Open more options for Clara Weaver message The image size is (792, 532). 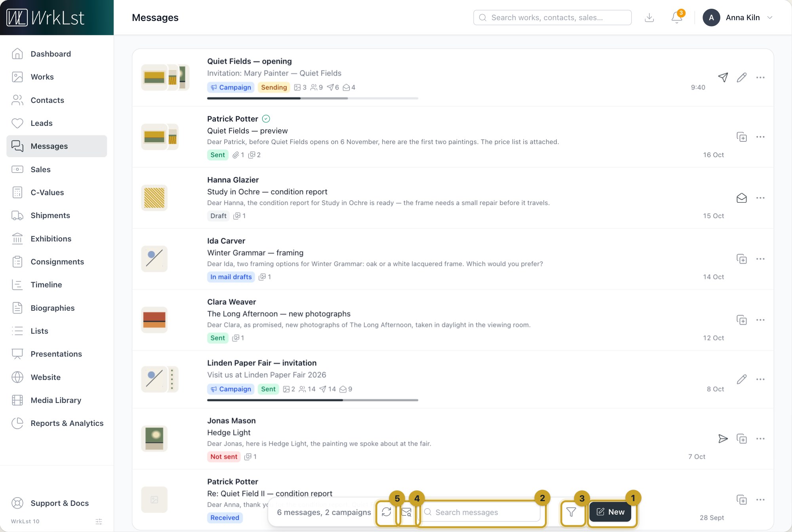(x=760, y=320)
